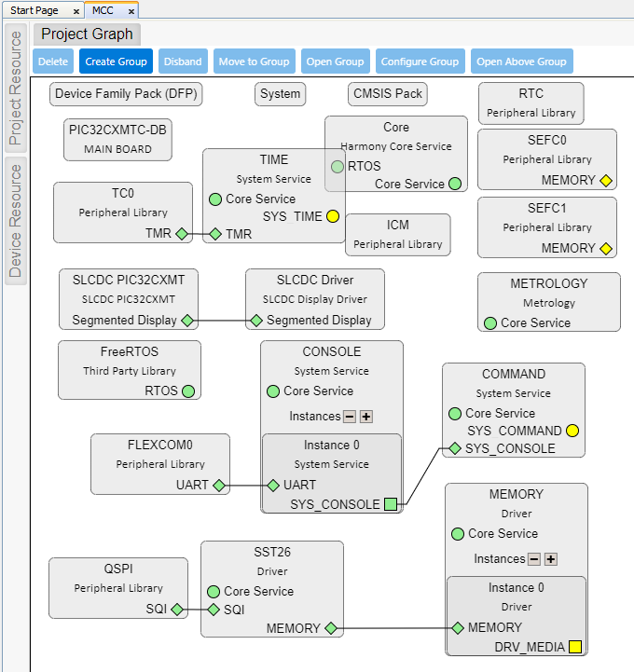634x672 pixels.
Task: Switch to the Start Page tab
Action: point(34,10)
